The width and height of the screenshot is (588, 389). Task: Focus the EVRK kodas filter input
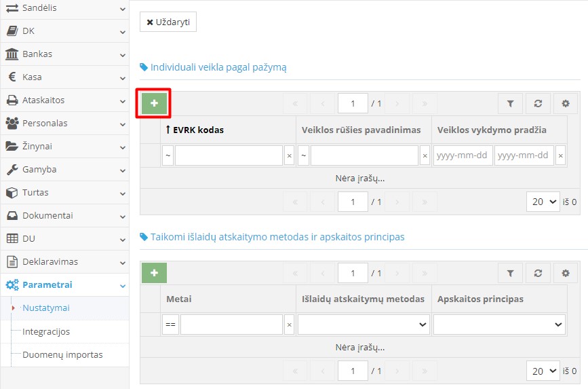229,155
